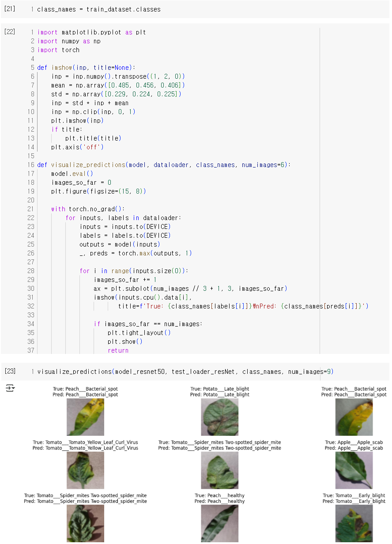
Task: Click the 'images_so_far = 0' line
Action: click(81, 183)
